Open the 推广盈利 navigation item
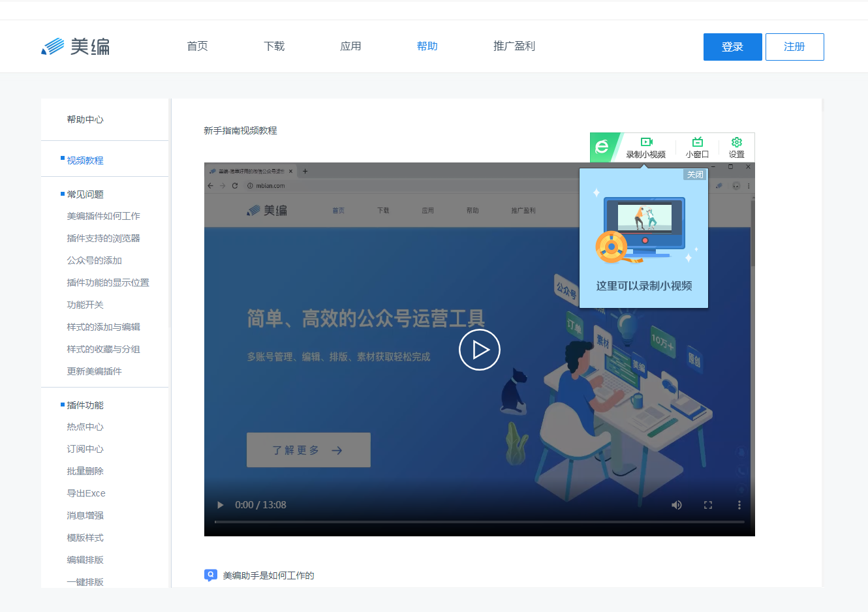 click(x=514, y=46)
